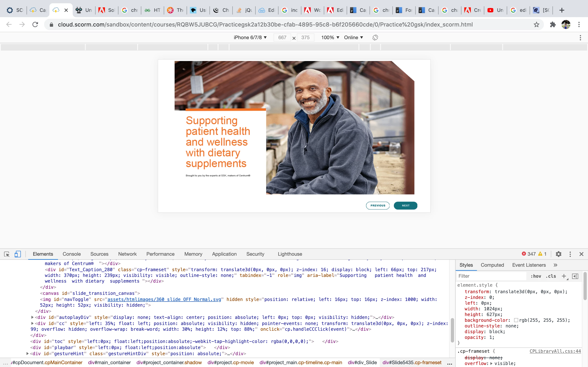Toggle the .cls class editor
The image size is (588, 367).
tap(551, 276)
